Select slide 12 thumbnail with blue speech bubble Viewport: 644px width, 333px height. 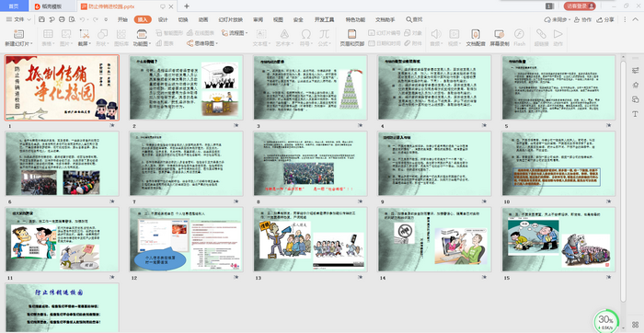click(x=186, y=239)
